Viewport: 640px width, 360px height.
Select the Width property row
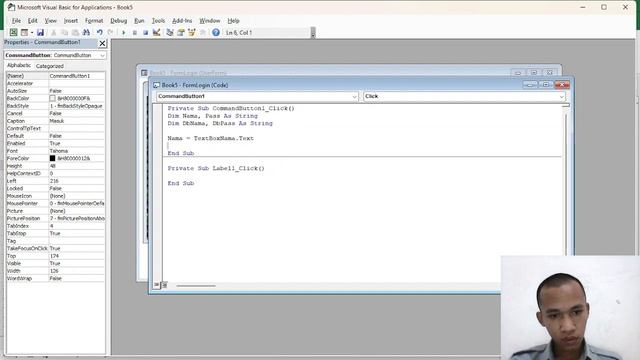pyautogui.click(x=55, y=271)
